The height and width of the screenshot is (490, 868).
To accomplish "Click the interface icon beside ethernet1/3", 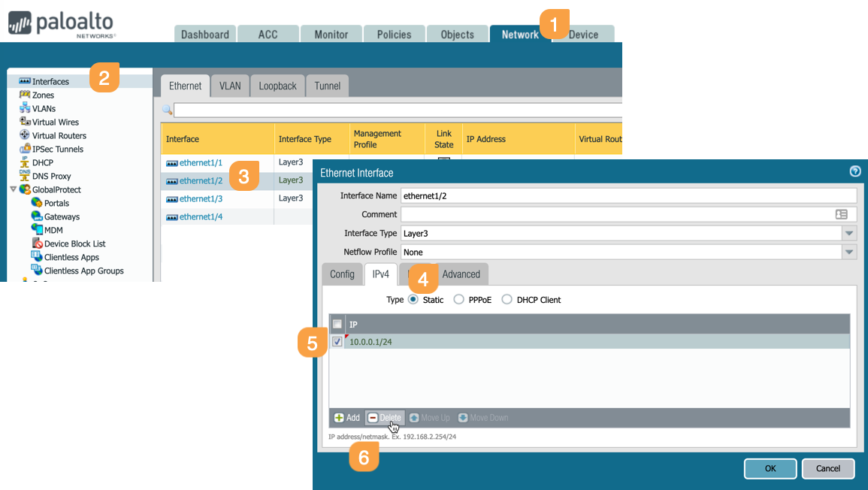I will tap(171, 199).
